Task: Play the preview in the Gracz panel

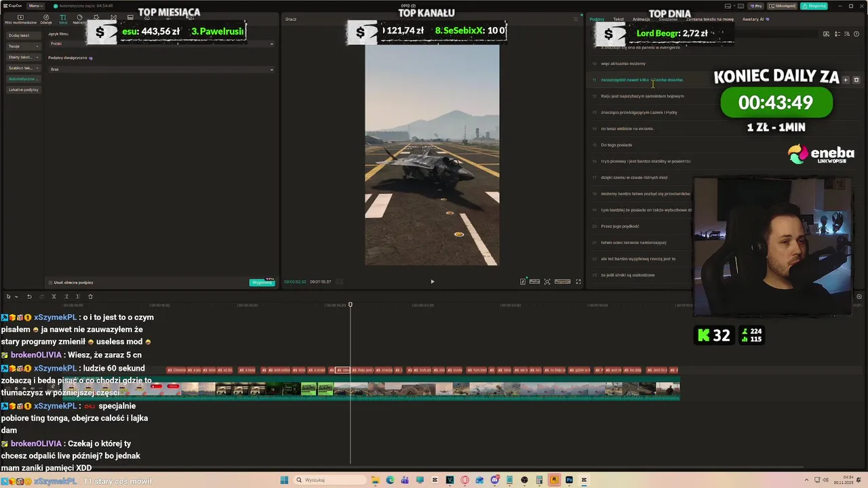Action: [433, 281]
